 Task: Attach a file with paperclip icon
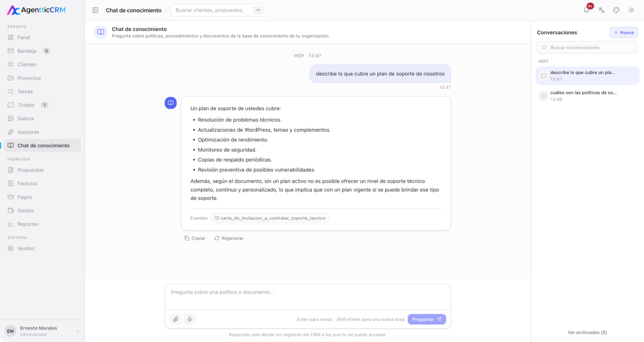click(175, 319)
